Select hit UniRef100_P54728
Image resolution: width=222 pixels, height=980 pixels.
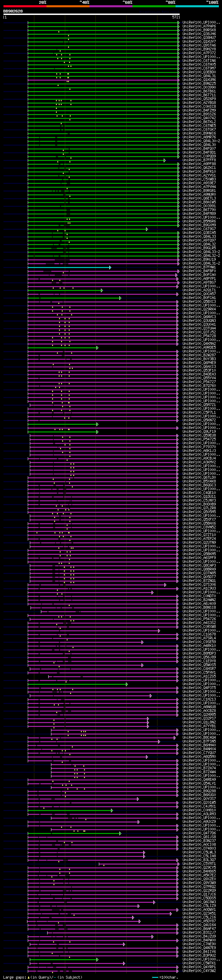coord(199,336)
